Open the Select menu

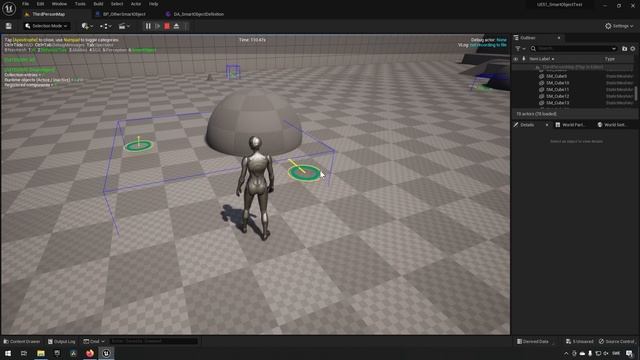(x=117, y=4)
